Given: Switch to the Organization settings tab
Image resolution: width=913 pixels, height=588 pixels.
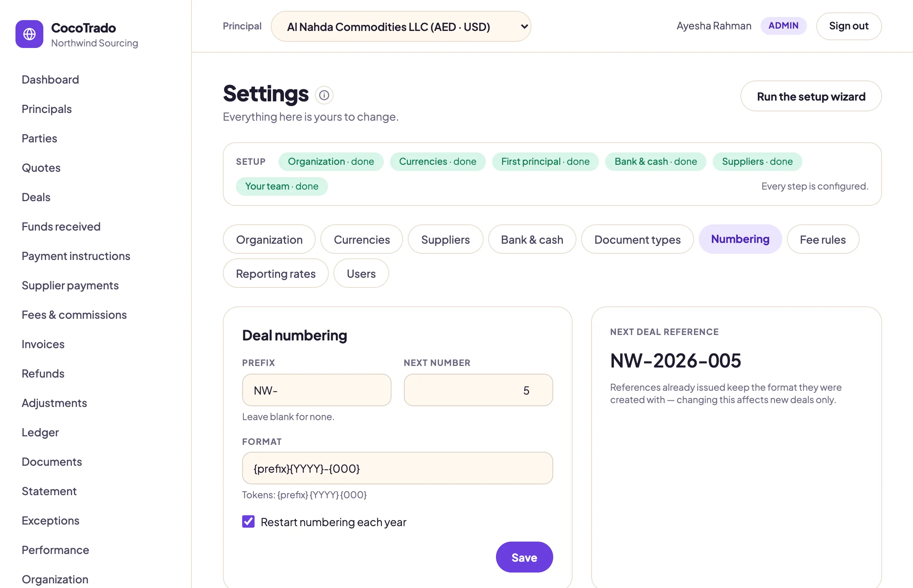Looking at the screenshot, I should (x=269, y=239).
